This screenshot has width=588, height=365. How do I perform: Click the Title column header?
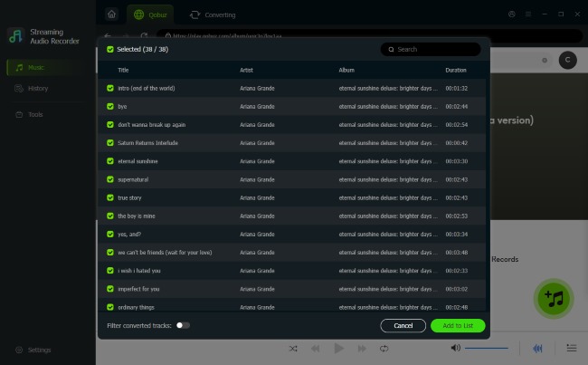[123, 70]
